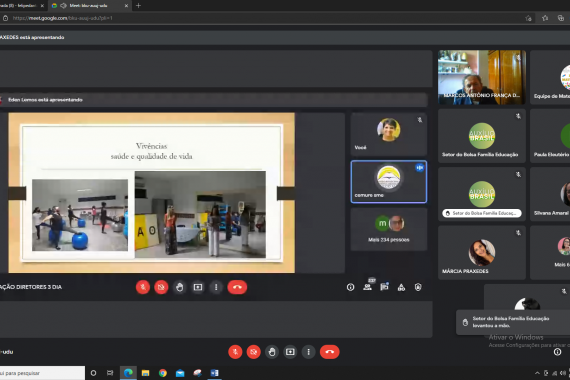Click the Setor do Bolsa Família levantou a mão notification
Image resolution: width=570 pixels, height=380 pixels.
pyautogui.click(x=513, y=322)
